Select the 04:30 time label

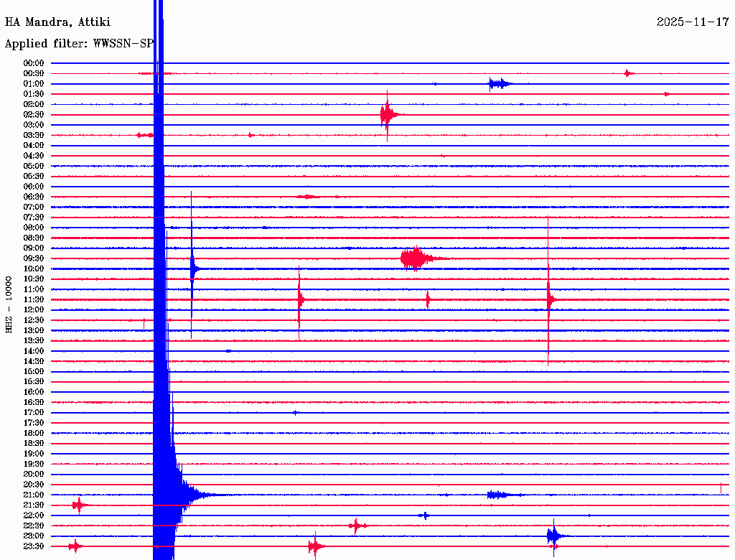[34, 156]
